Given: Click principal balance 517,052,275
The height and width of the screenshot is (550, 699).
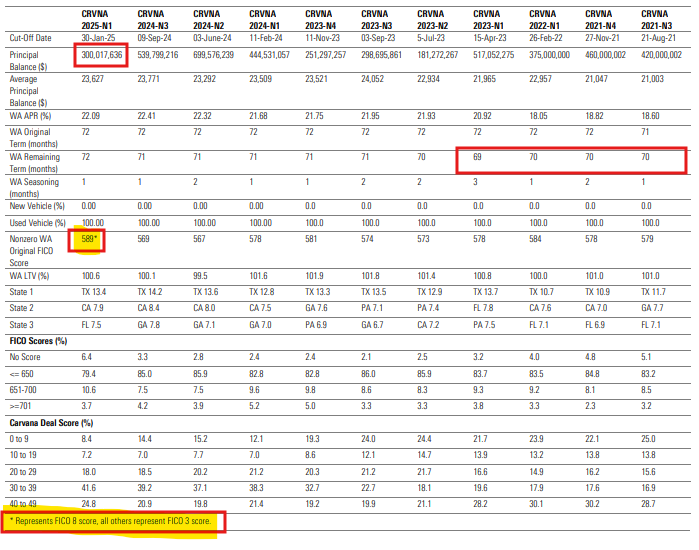Looking at the screenshot, I should [x=493, y=55].
